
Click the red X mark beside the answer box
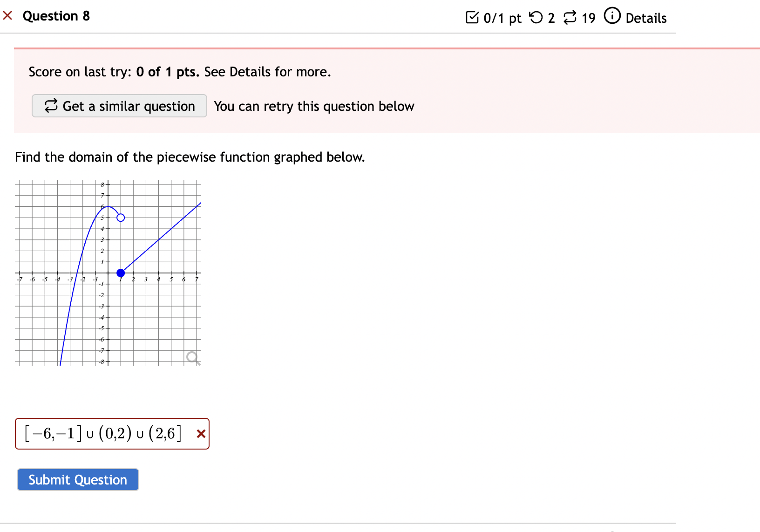pyautogui.click(x=201, y=434)
